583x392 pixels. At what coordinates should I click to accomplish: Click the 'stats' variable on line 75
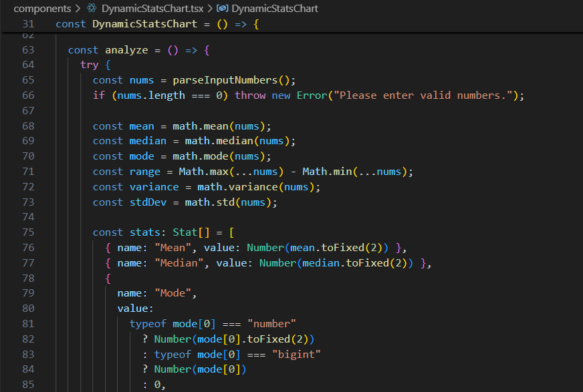pyautogui.click(x=144, y=232)
